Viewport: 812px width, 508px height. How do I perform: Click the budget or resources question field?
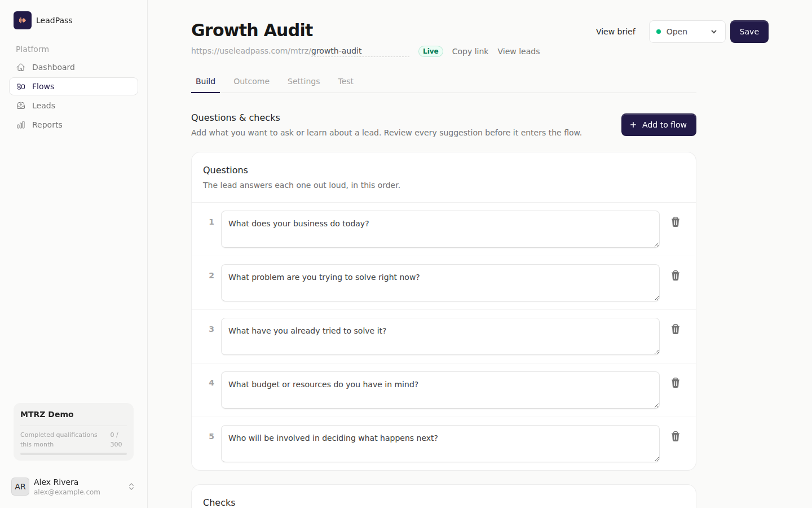(x=440, y=390)
